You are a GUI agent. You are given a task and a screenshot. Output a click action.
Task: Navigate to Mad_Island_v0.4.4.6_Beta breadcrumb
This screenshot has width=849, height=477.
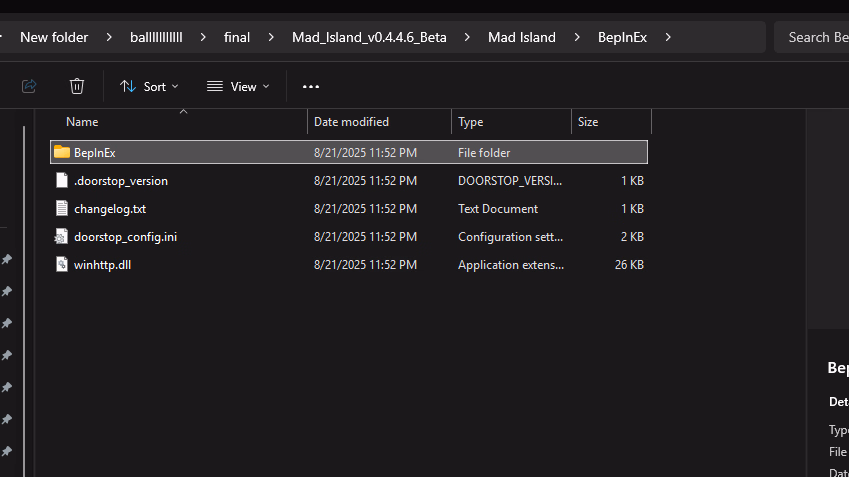point(368,38)
